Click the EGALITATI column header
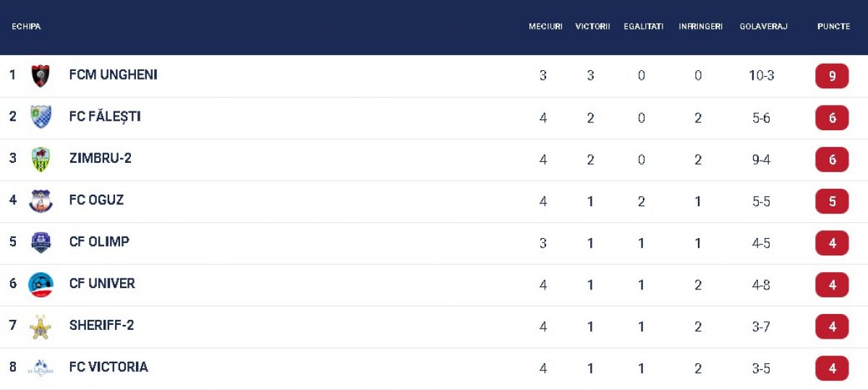The width and height of the screenshot is (868, 390). coord(643,27)
